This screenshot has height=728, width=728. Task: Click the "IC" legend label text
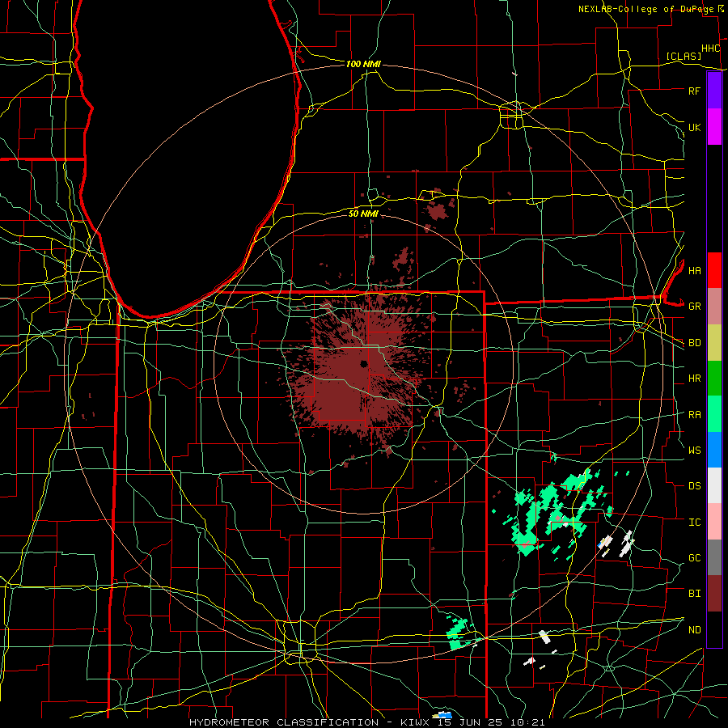pyautogui.click(x=694, y=522)
